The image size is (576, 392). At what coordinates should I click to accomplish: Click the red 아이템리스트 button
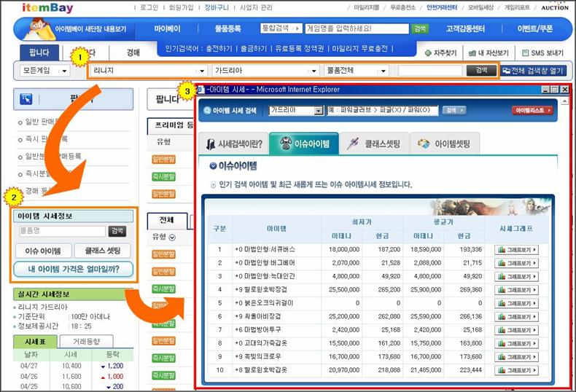click(532, 110)
